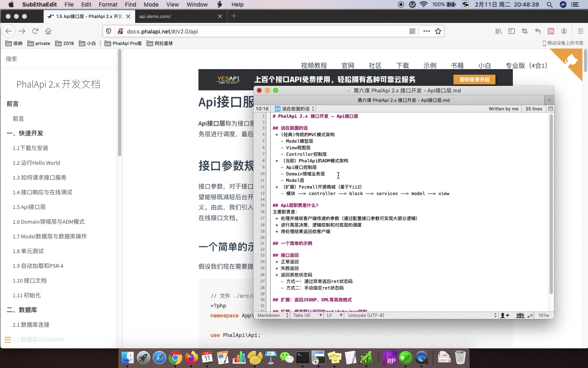588x368 pixels.
Task: Open the File menu in menu bar
Action: click(x=69, y=4)
